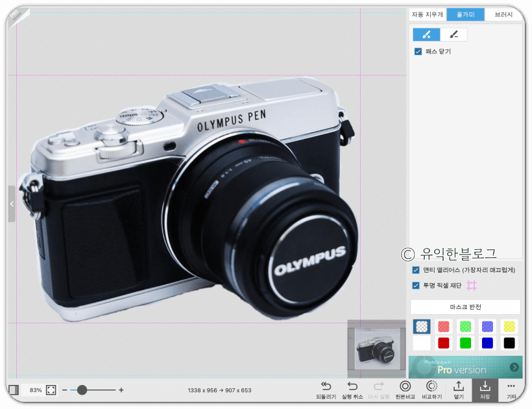This screenshot has height=409, width=532.
Task: Toggle the split view icon at bottom left
Action: pos(13,390)
